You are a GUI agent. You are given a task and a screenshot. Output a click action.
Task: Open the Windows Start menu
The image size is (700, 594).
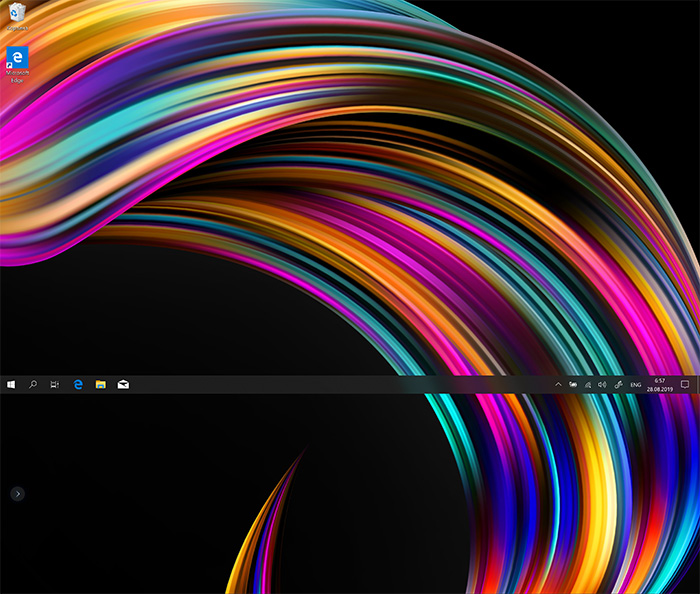point(11,384)
